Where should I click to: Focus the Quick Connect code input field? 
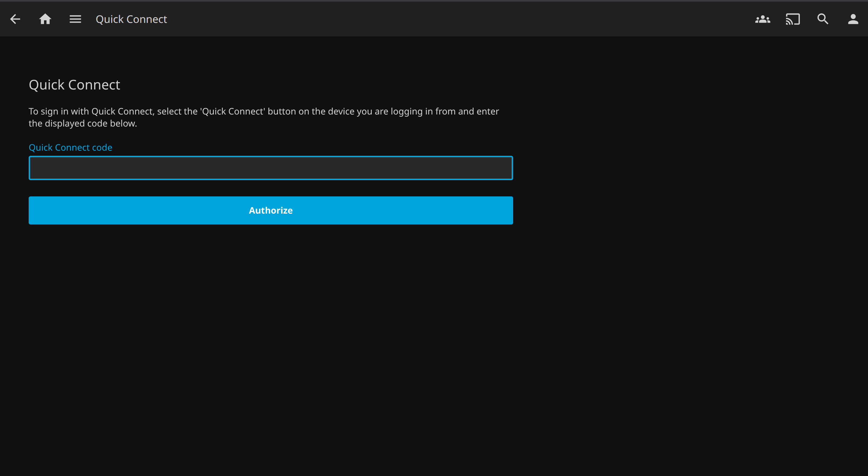(x=270, y=168)
